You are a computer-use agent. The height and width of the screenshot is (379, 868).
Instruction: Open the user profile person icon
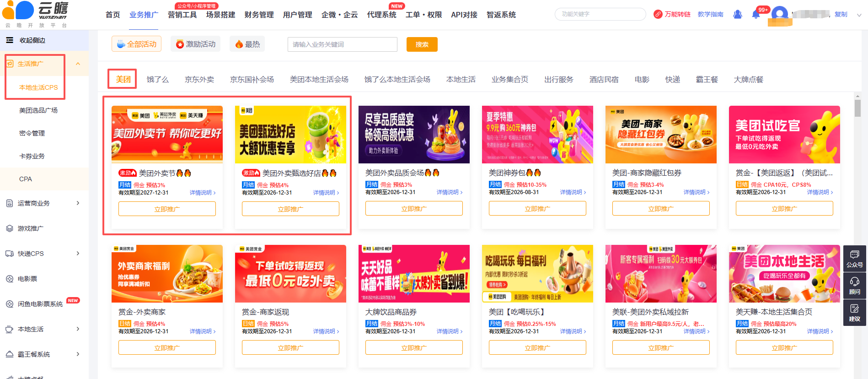(x=737, y=14)
